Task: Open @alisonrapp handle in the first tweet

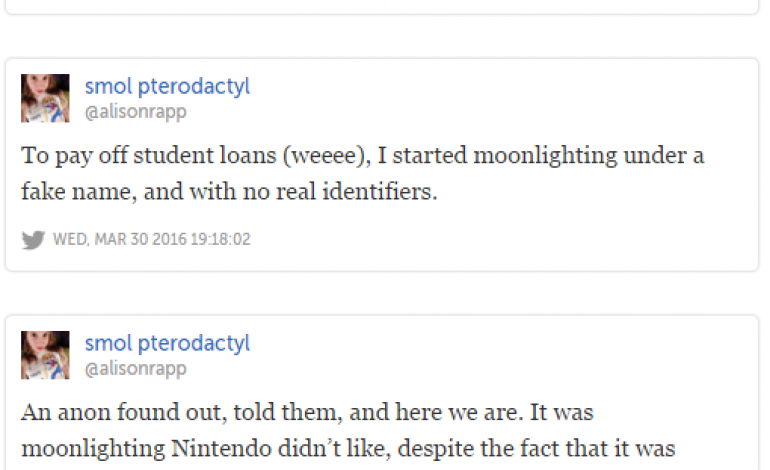Action: click(x=135, y=112)
